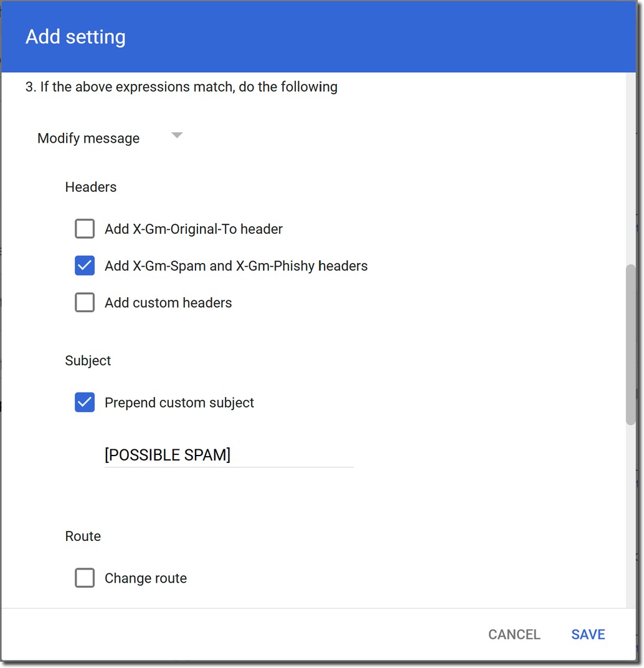This screenshot has width=644, height=668.
Task: Click the "Change route" label text
Action: pos(146,578)
